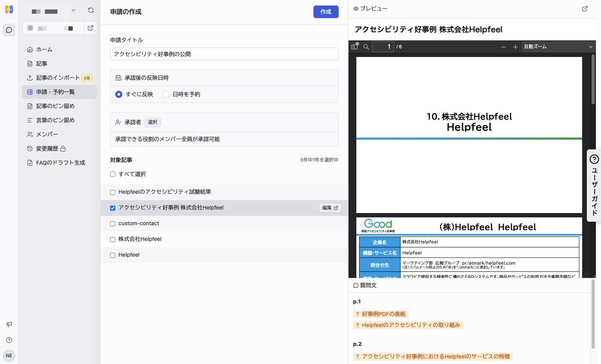601x364 pixels.
Task: Click 選択 to choose approver
Action: click(x=153, y=122)
